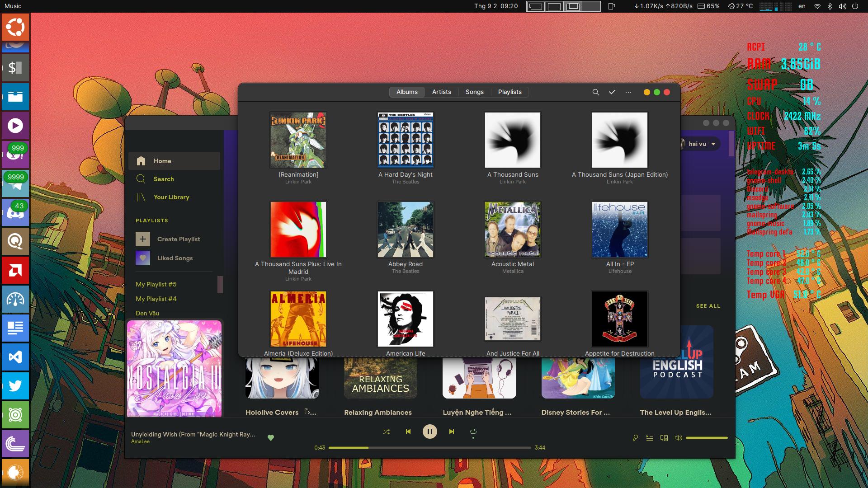
Task: Switch to the Playlists tab
Action: tap(510, 92)
